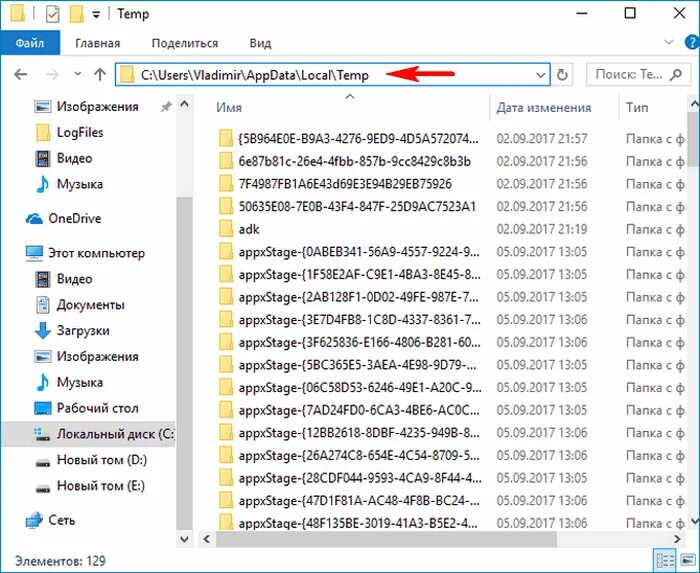Click folder icon of appxStage-{28CDF044-9593-4CA9-8F44-4...
This screenshot has width=700, height=573.
(x=226, y=478)
